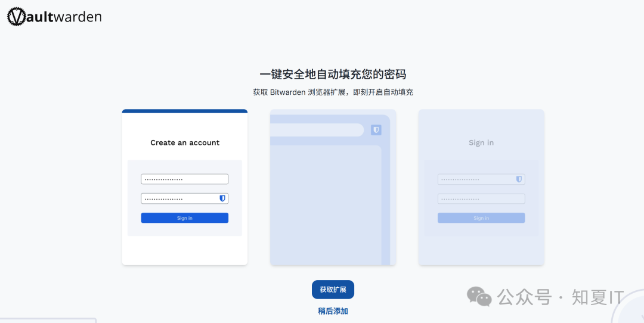This screenshot has width=644, height=323.
Task: Click the subtitle 获取 Bitwarden 浏览器扩展，即刻开启自动填充
Action: click(333, 92)
